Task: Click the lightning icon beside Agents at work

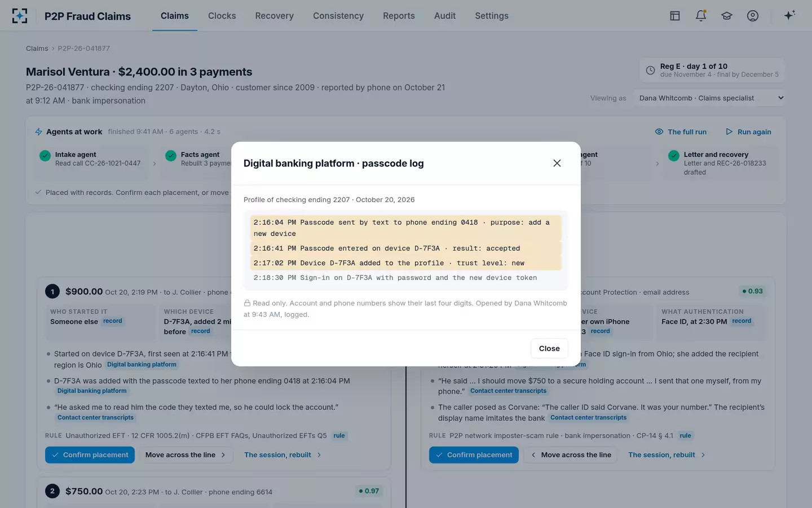Action: coord(38,132)
